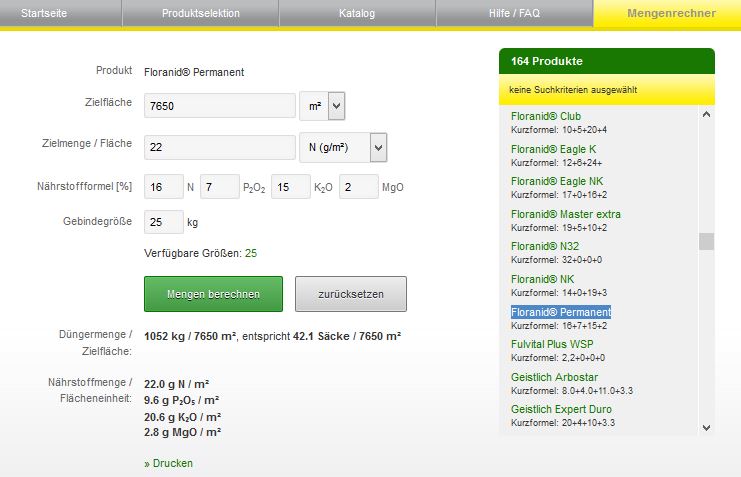Click the MgO percentage field showing 2

(359, 187)
